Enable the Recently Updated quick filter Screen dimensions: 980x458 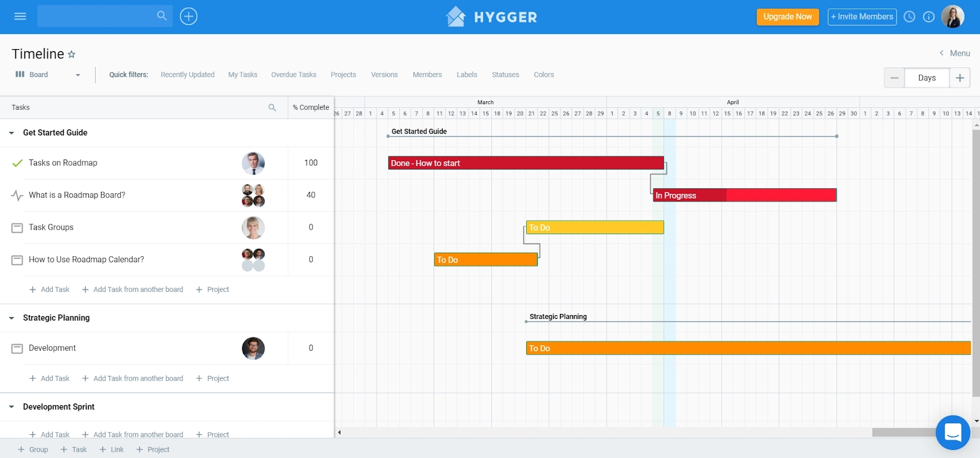click(188, 75)
